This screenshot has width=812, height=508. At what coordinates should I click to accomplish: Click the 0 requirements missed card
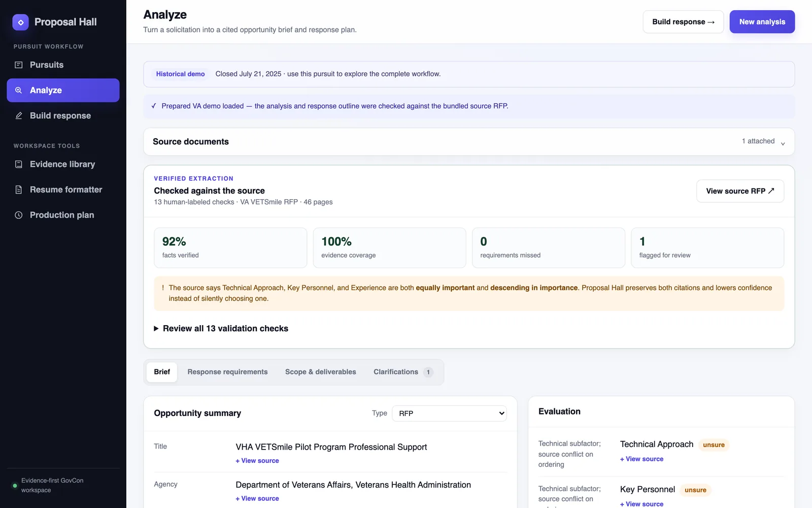[x=549, y=248]
